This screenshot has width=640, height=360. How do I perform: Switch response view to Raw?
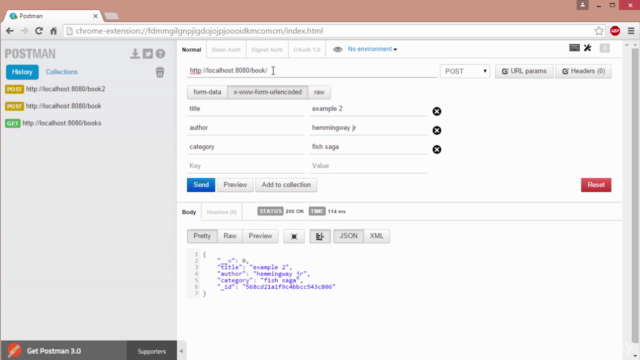coord(230,236)
